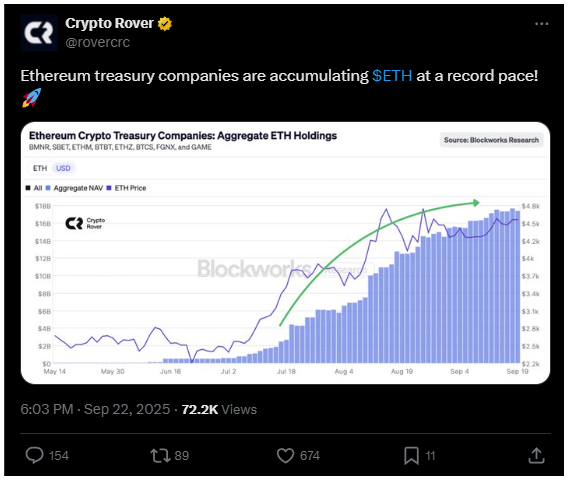Switch chart to ETH toggle option
The width and height of the screenshot is (568, 480).
[x=40, y=168]
